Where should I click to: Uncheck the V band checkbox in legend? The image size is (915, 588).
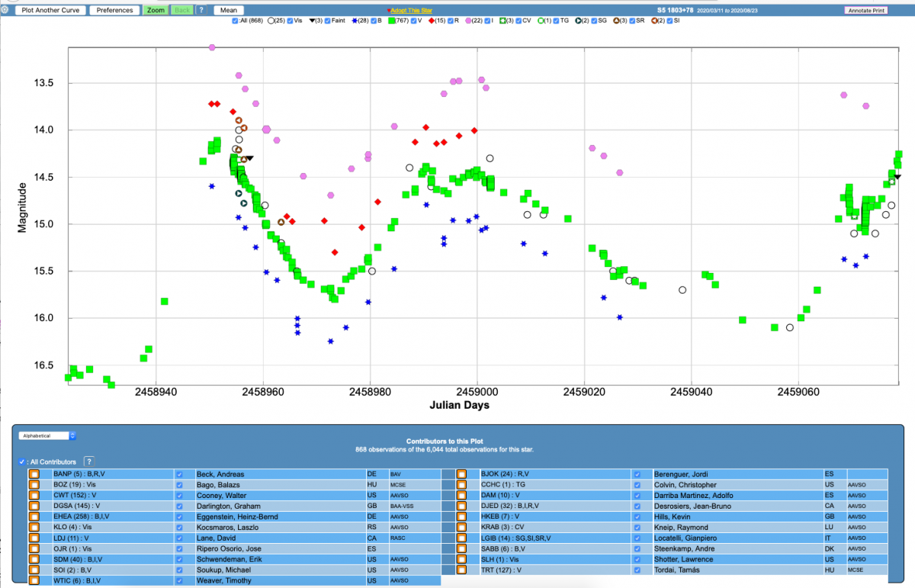click(x=413, y=21)
